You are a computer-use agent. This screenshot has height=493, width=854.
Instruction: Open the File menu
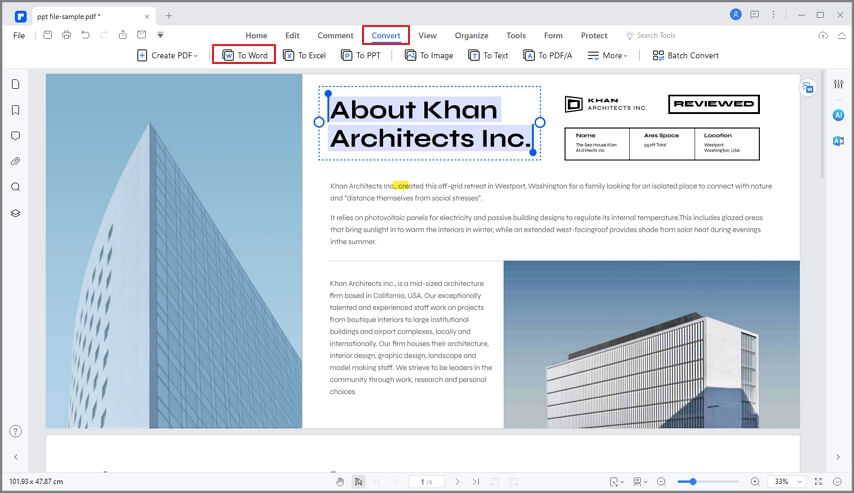(19, 35)
